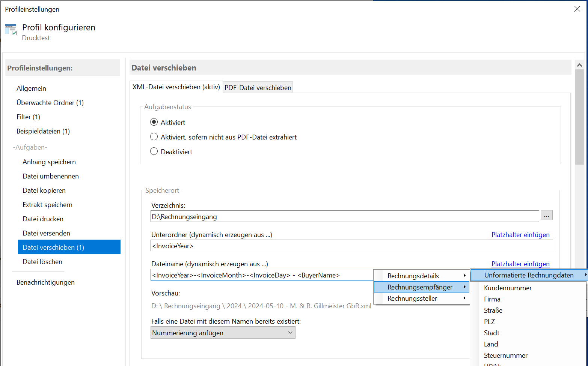This screenshot has width=588, height=366.
Task: Select the Deaktiviert radio button
Action: (154, 151)
